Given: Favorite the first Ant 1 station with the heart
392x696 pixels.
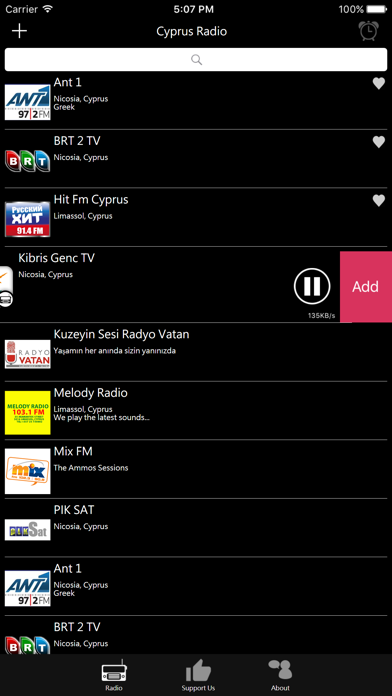Looking at the screenshot, I should tap(378, 83).
